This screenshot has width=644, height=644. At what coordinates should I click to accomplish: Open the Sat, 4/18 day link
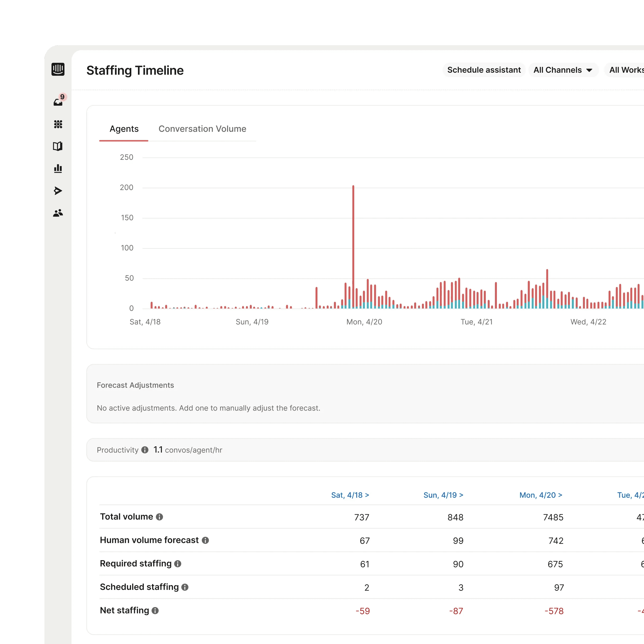(x=350, y=495)
